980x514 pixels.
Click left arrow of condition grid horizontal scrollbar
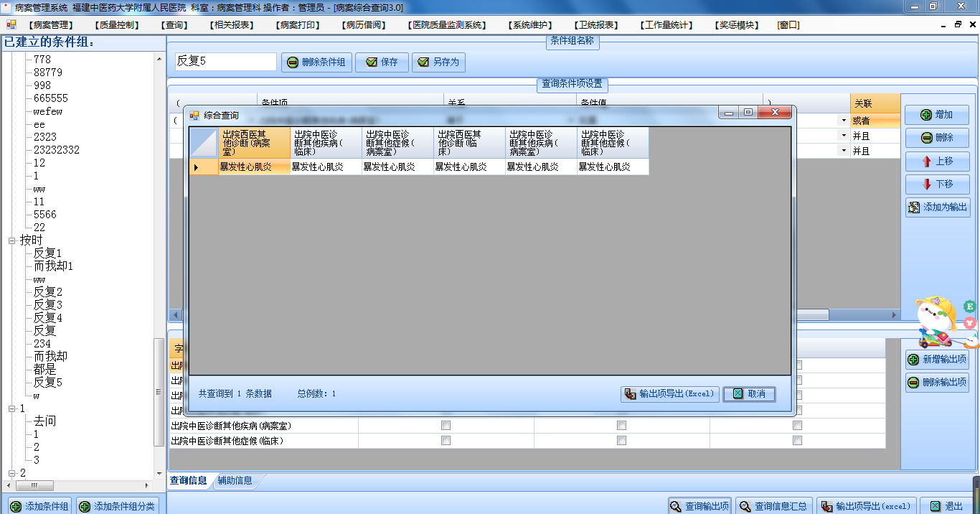click(x=174, y=315)
